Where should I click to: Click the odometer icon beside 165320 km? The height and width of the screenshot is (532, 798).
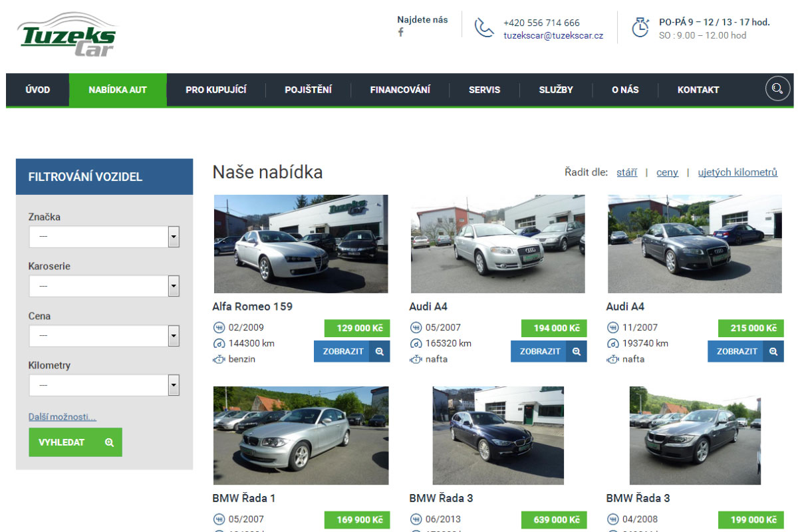[416, 343]
